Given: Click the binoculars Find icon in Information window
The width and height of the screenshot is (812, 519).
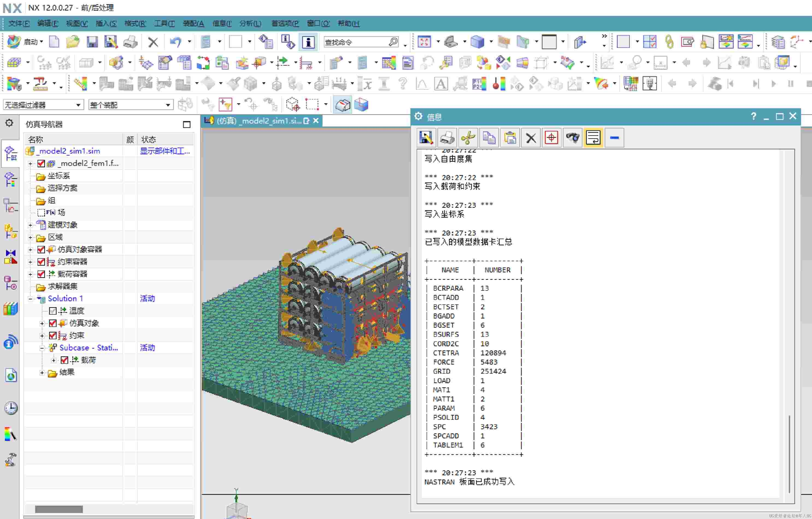Looking at the screenshot, I should point(572,137).
